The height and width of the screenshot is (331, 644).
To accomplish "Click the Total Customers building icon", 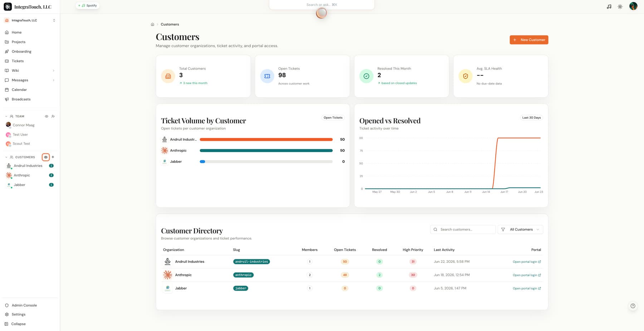I will click(168, 76).
